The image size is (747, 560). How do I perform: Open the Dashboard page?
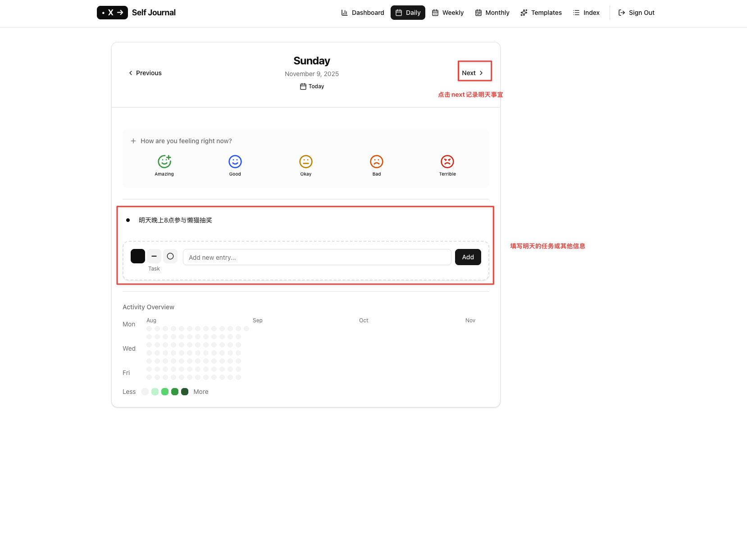(x=363, y=13)
